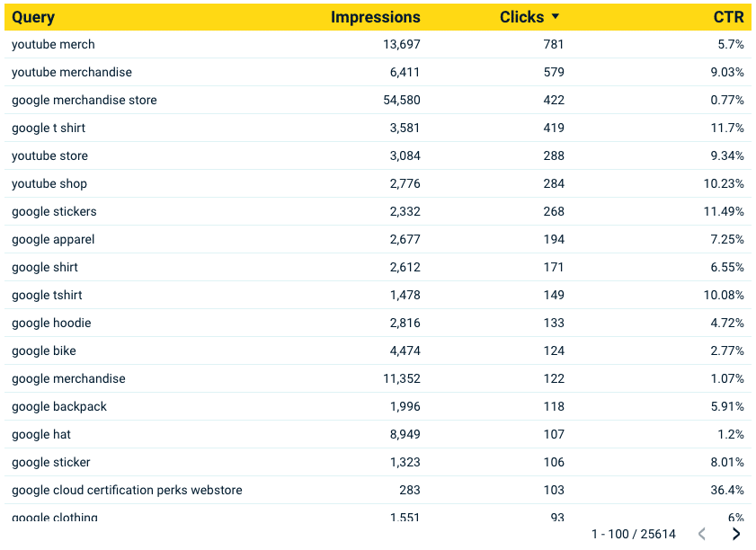The image size is (756, 550).
Task: Click the 'google hoodie' query
Action: (x=51, y=324)
